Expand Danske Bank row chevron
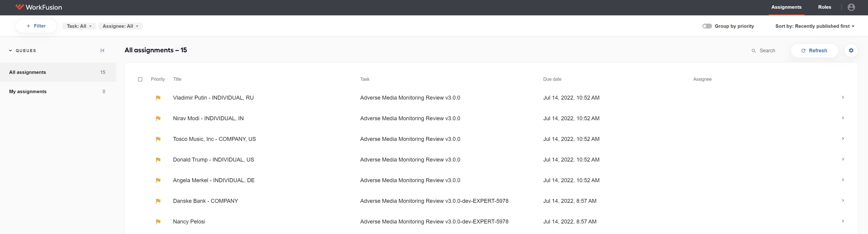 coord(843,200)
